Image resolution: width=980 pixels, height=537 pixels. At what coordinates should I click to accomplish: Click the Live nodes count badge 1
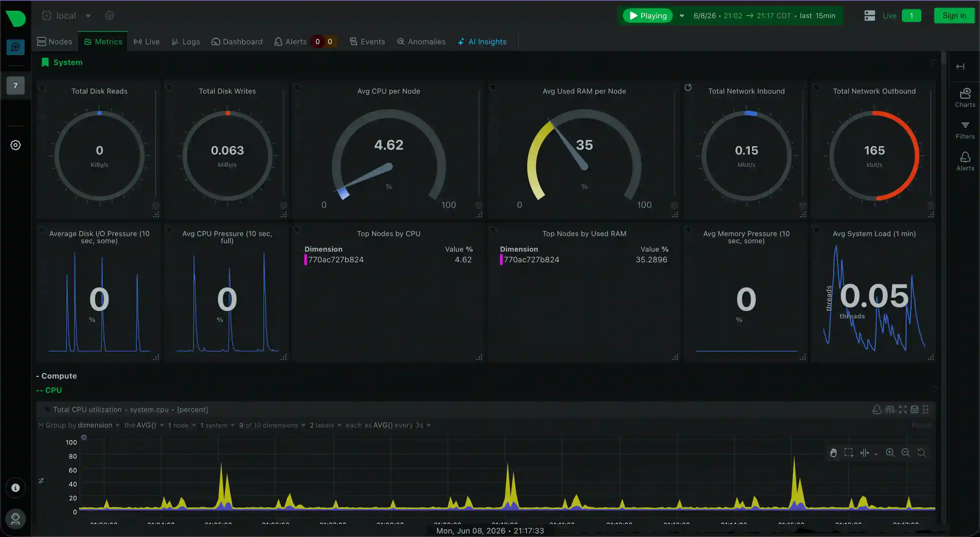click(x=911, y=16)
